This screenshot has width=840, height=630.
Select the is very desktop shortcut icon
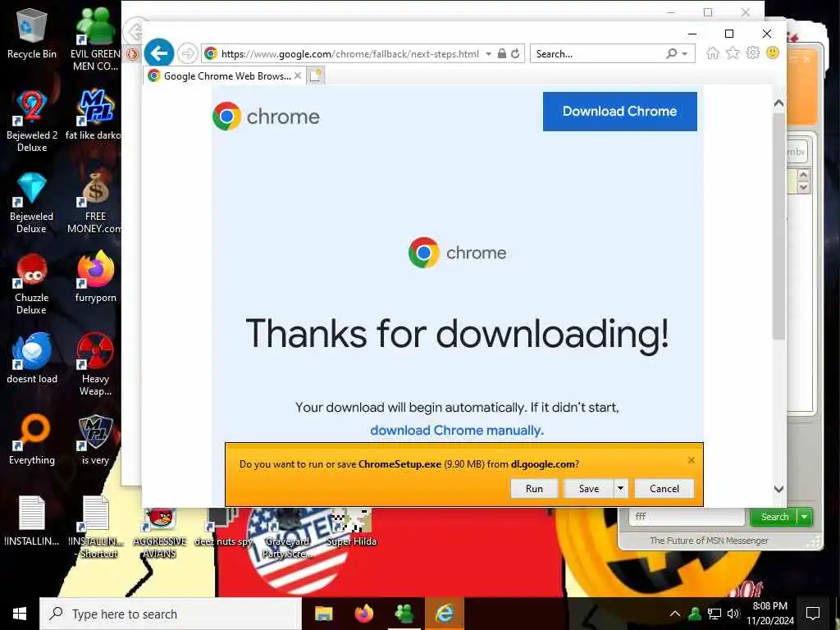coord(95,440)
